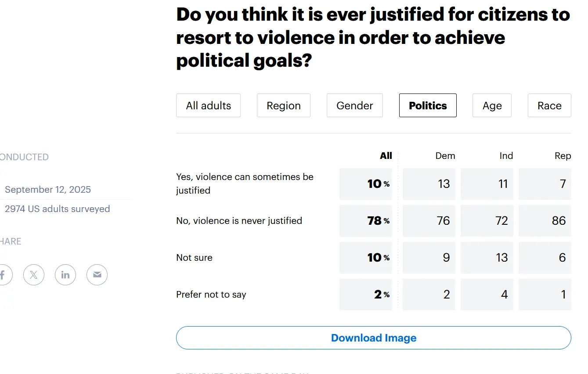The height and width of the screenshot is (374, 588).
Task: Click the 10% All 'Yes' cell
Action: coord(366,184)
